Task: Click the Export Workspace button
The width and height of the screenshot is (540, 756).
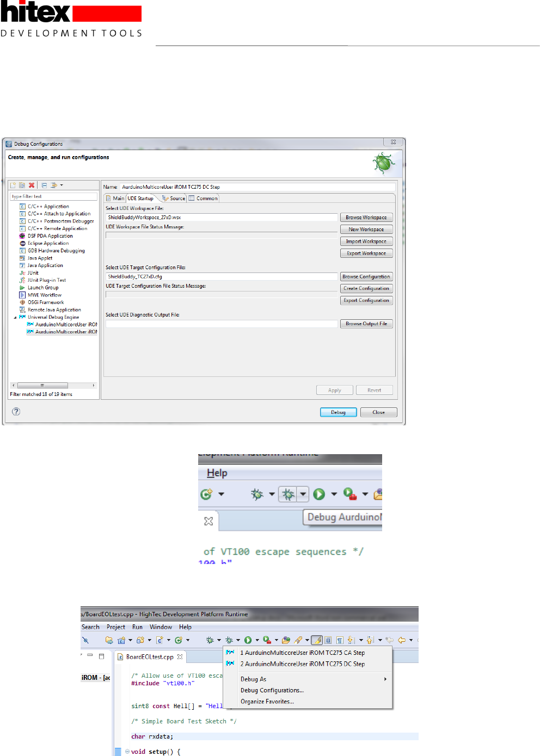Action: click(366, 253)
